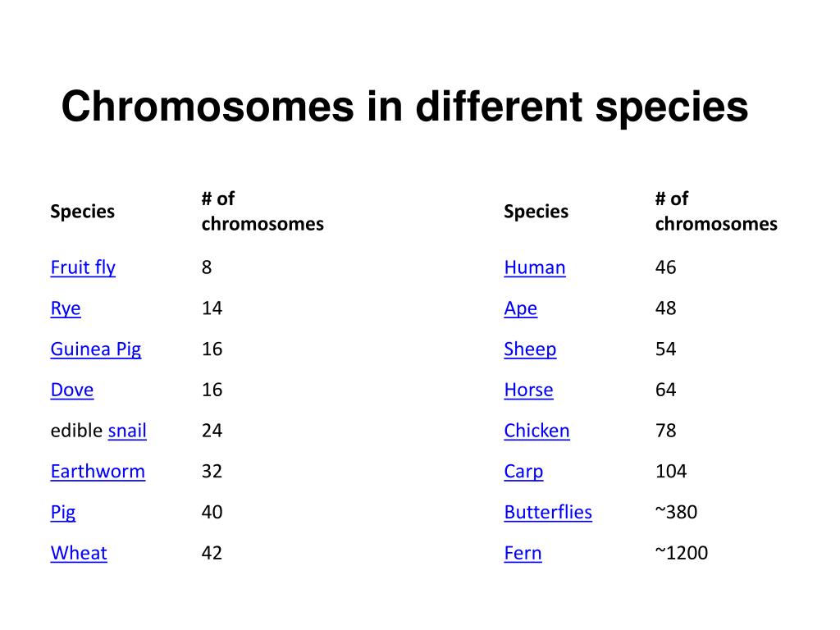The height and width of the screenshot is (630, 840).
Task: Select the Butterflies link
Action: 548,512
